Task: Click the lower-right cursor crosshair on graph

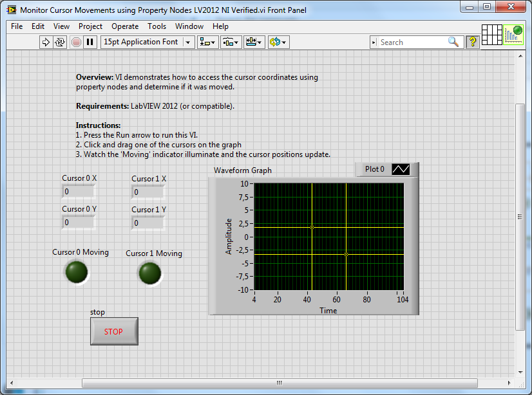Action: point(346,254)
